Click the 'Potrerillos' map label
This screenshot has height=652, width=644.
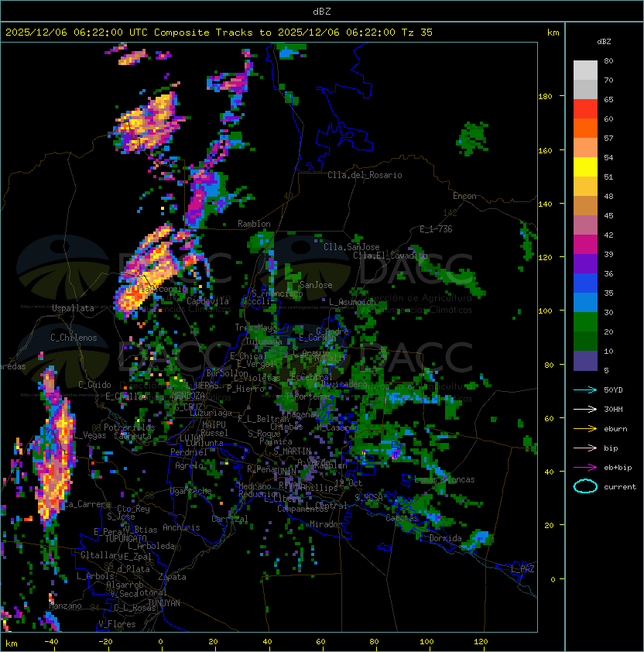pyautogui.click(x=129, y=427)
